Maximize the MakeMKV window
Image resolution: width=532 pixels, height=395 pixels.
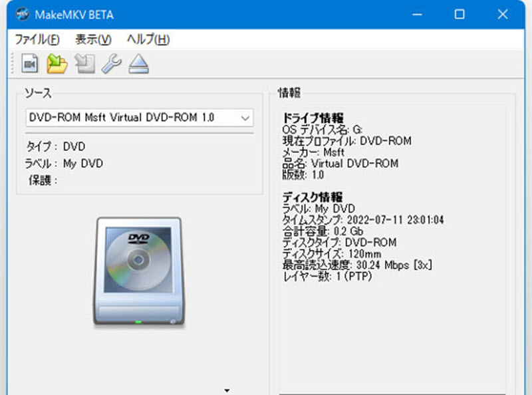point(460,14)
